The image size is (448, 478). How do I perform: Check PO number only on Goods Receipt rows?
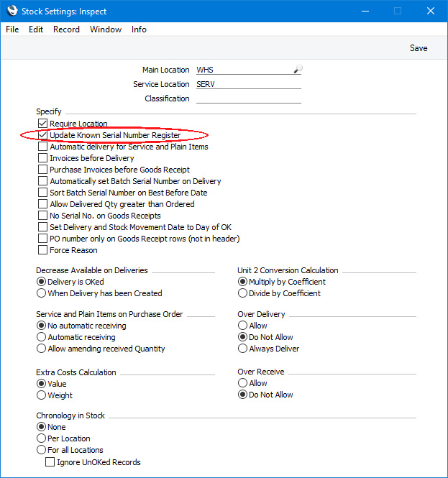point(42,239)
